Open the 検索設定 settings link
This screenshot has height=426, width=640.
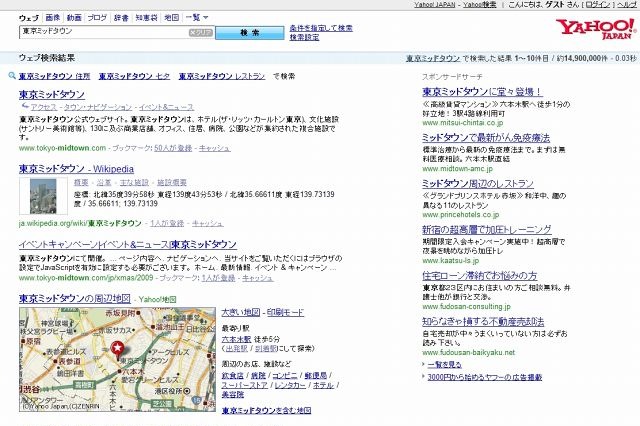304,37
